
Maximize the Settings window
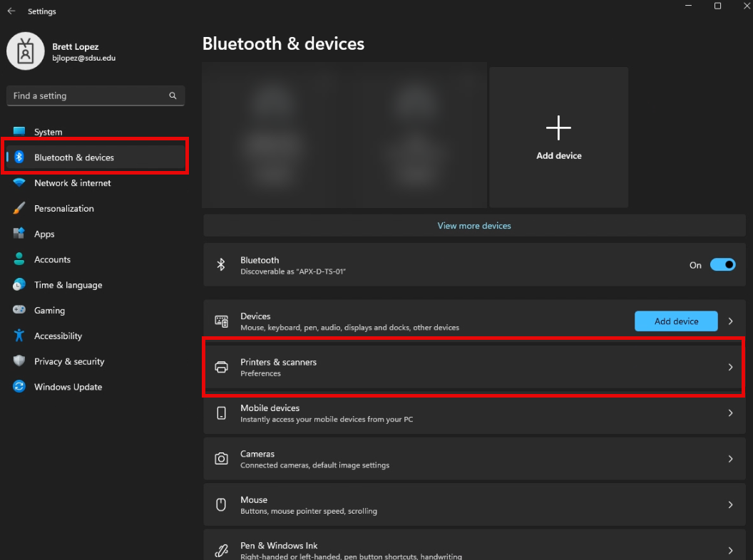pos(717,6)
